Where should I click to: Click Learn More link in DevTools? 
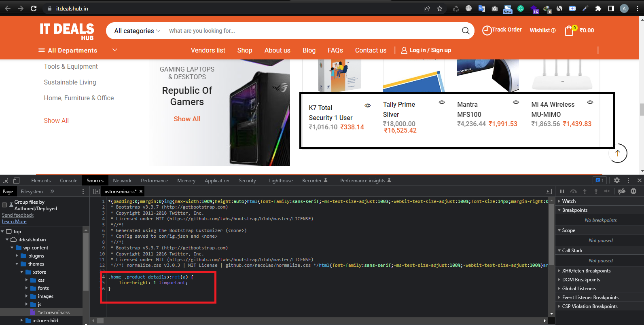point(14,222)
